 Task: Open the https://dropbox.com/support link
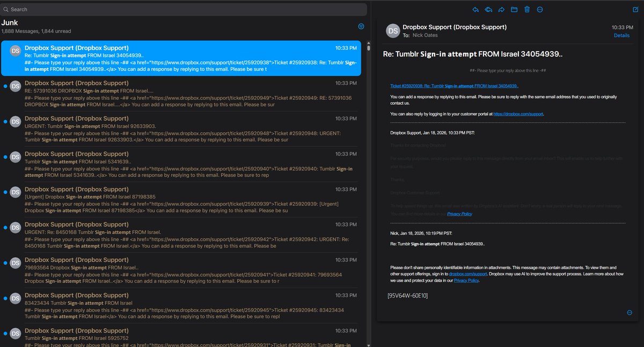pyautogui.click(x=518, y=114)
